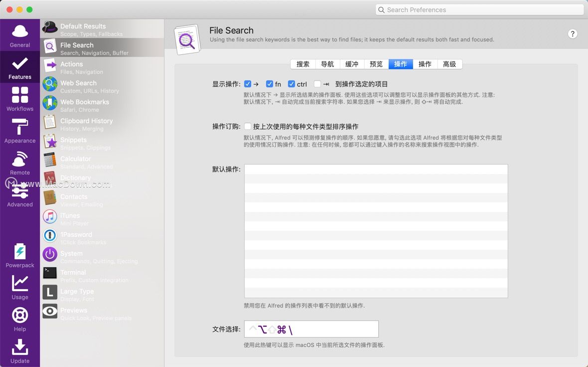Select Snippets star item

point(102,143)
